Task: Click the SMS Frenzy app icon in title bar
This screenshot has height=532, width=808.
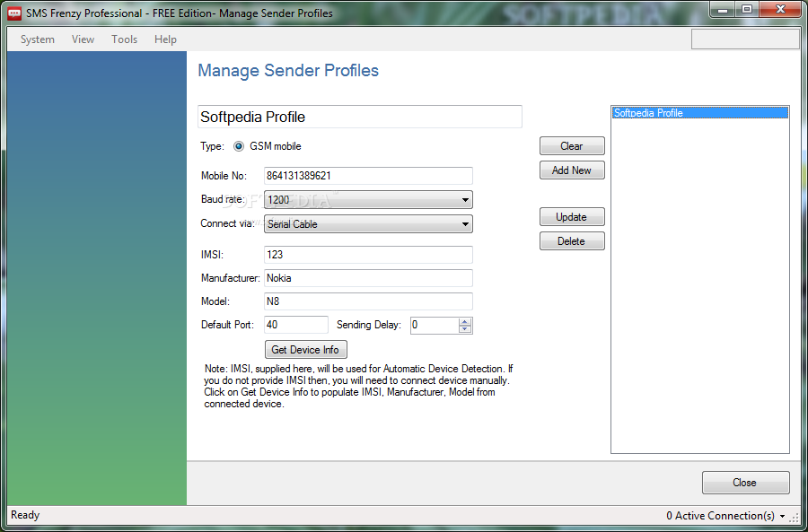Action: [x=15, y=13]
